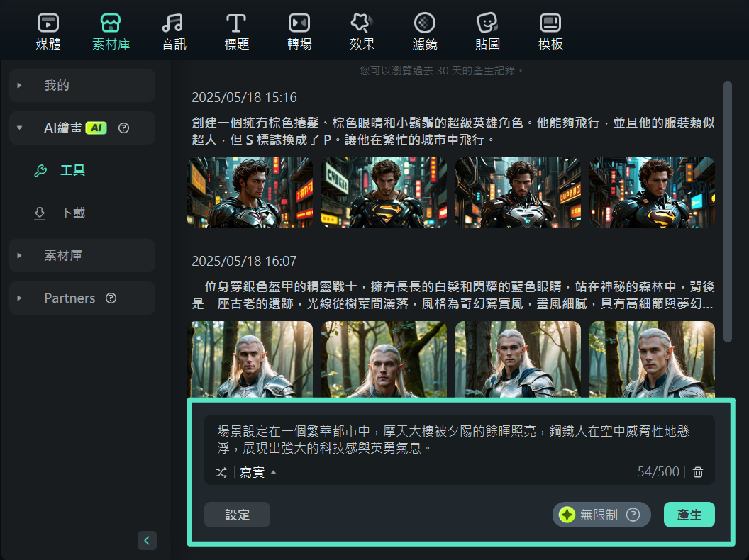Click the 產生 generate button
749x560 pixels.
point(689,515)
